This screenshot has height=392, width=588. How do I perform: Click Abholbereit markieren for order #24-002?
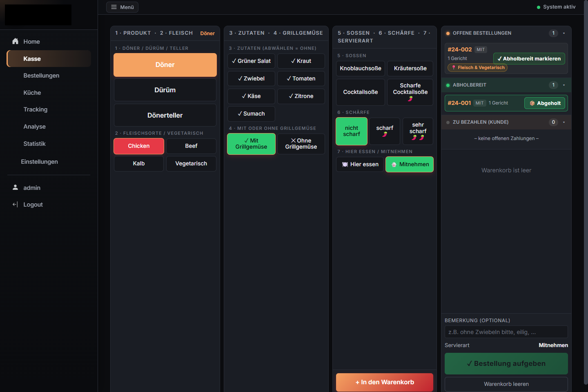pyautogui.click(x=529, y=59)
